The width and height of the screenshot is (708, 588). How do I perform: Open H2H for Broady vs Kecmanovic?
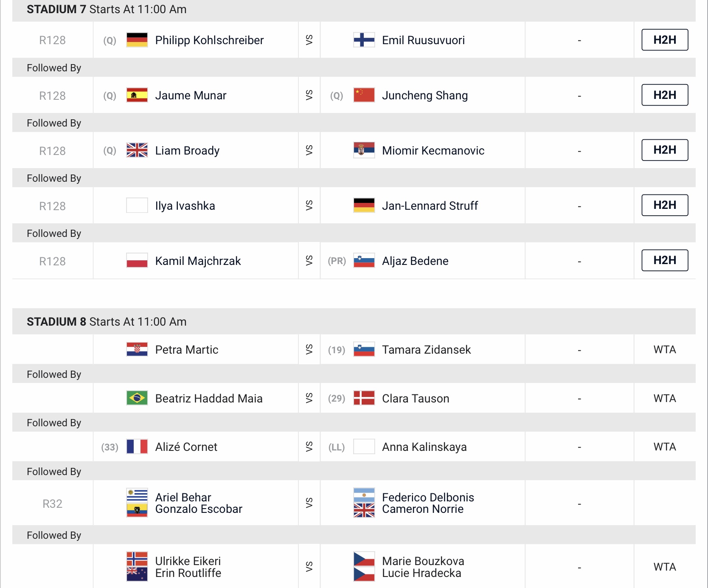tap(665, 150)
